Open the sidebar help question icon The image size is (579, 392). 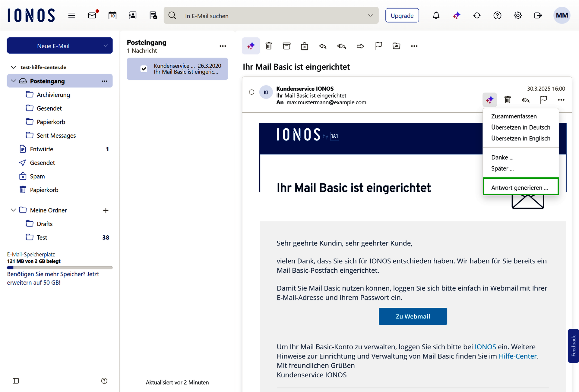click(x=104, y=381)
